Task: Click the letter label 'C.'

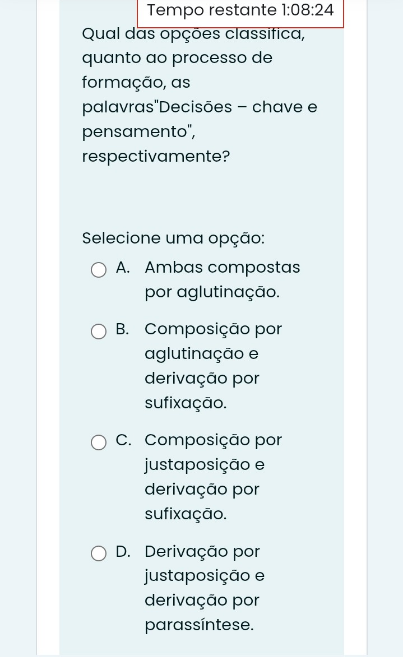Action: (x=123, y=440)
